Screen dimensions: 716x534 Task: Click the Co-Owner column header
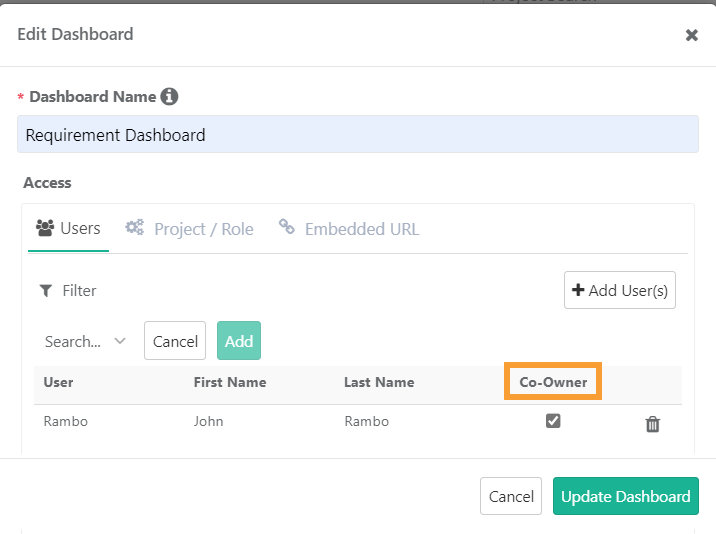tap(553, 382)
